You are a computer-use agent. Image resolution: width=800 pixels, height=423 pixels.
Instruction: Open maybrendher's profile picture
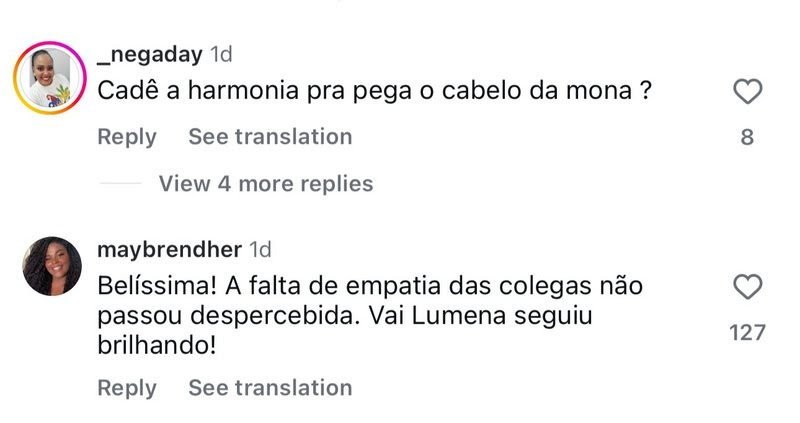coord(50,266)
